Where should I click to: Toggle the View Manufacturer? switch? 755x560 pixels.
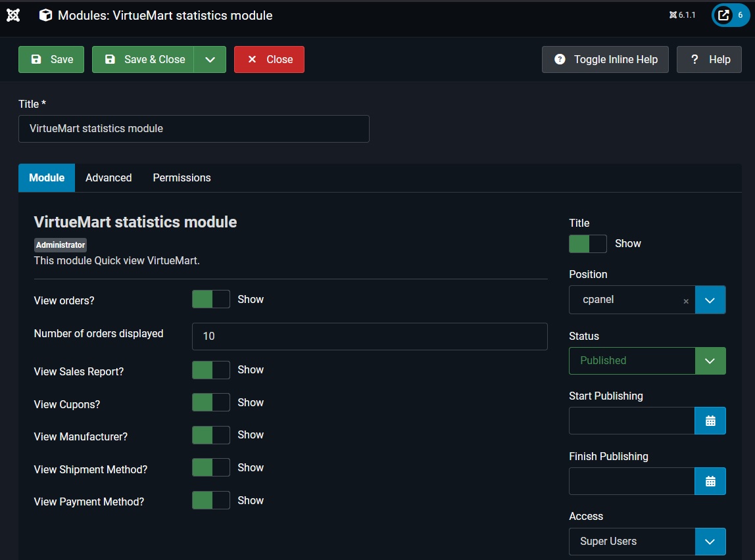coord(211,435)
